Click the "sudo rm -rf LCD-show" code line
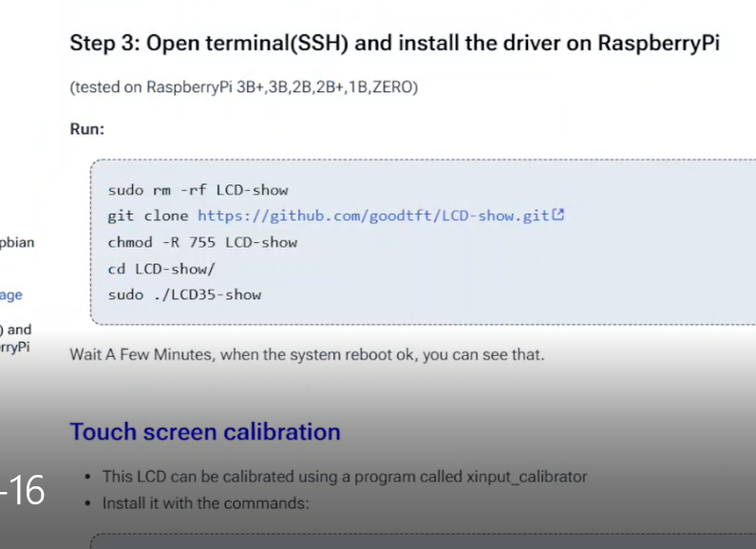756x549 pixels. pos(198,190)
